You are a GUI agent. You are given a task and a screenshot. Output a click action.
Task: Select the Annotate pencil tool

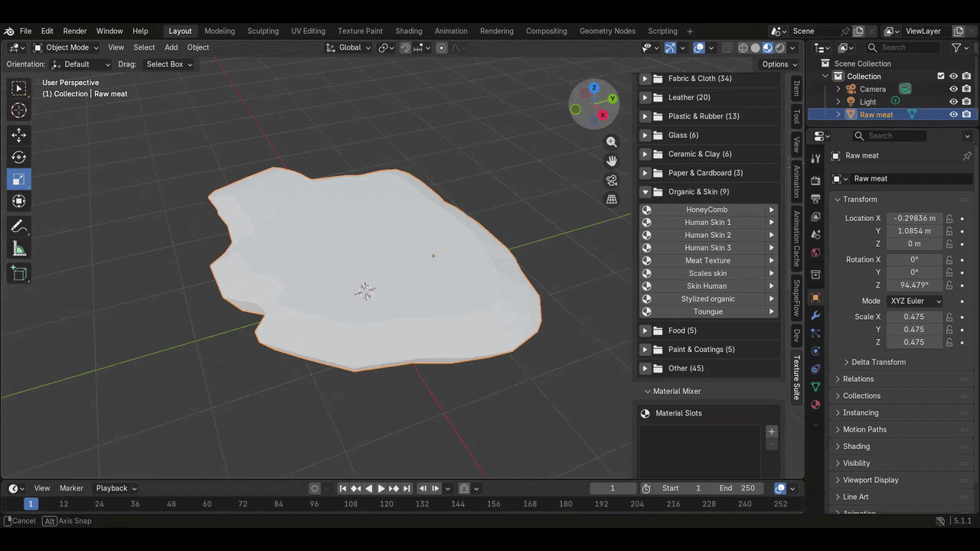[x=19, y=227]
